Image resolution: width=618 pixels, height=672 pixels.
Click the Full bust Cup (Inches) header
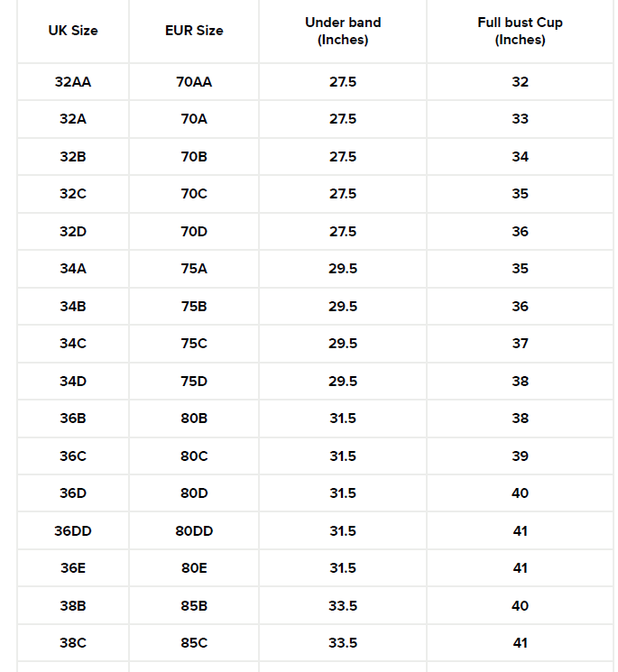(520, 31)
